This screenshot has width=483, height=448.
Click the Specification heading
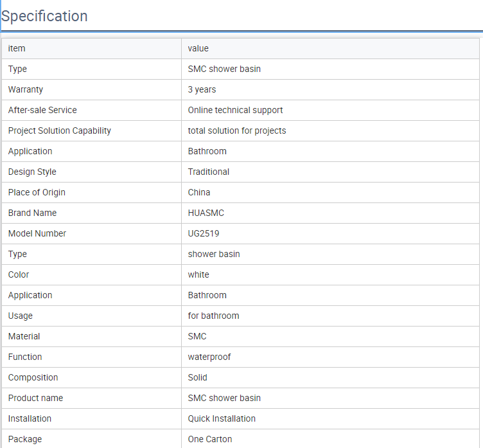coord(44,16)
